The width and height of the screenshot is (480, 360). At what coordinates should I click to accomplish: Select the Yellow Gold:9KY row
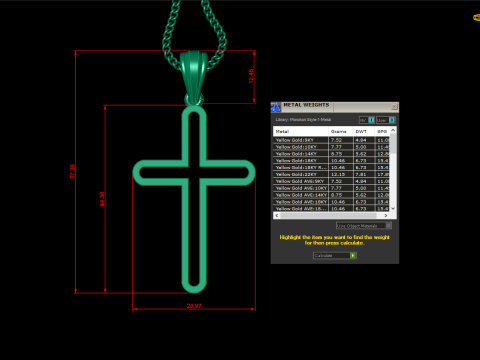pyautogui.click(x=331, y=140)
